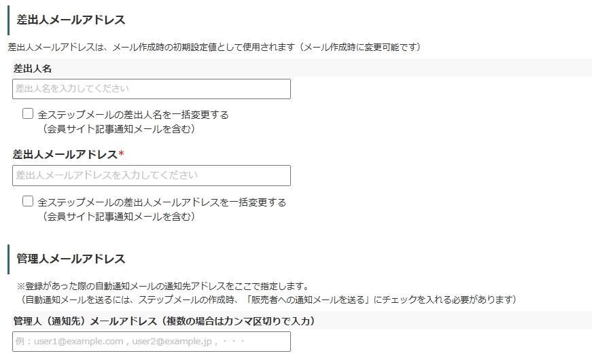Click the 差出人メールアドレス section heading
Screen dimensions: 592x364
pyautogui.click(x=71, y=20)
